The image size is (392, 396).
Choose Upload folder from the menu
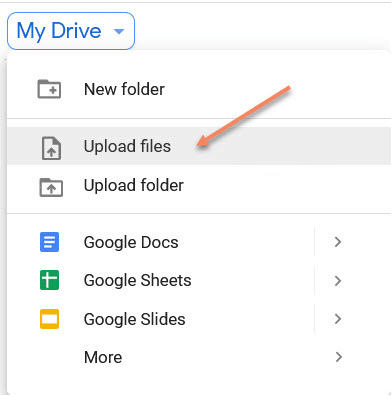tap(199, 185)
